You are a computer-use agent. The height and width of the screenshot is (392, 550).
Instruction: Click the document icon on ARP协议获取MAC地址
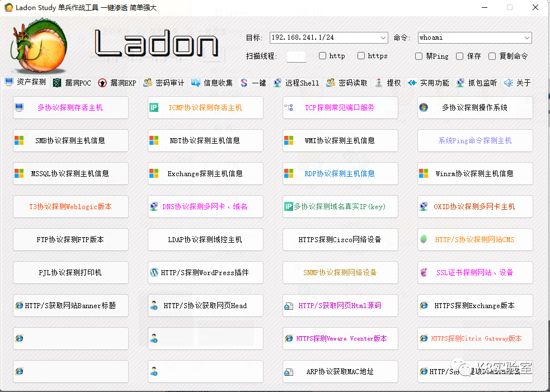[289, 372]
